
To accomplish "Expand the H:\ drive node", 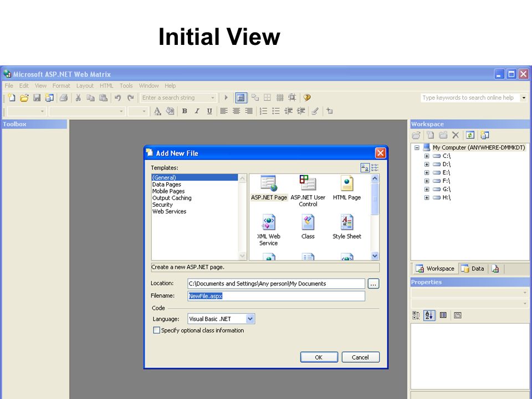I will coord(427,197).
